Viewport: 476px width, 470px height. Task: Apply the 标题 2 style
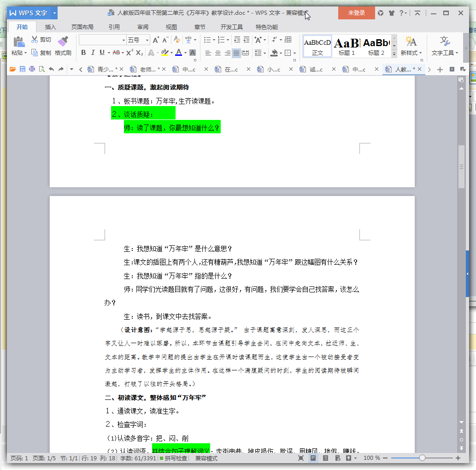376,46
